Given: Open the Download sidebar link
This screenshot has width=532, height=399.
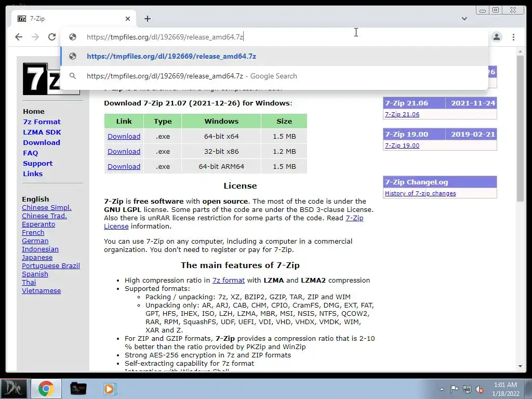Looking at the screenshot, I should [x=42, y=143].
